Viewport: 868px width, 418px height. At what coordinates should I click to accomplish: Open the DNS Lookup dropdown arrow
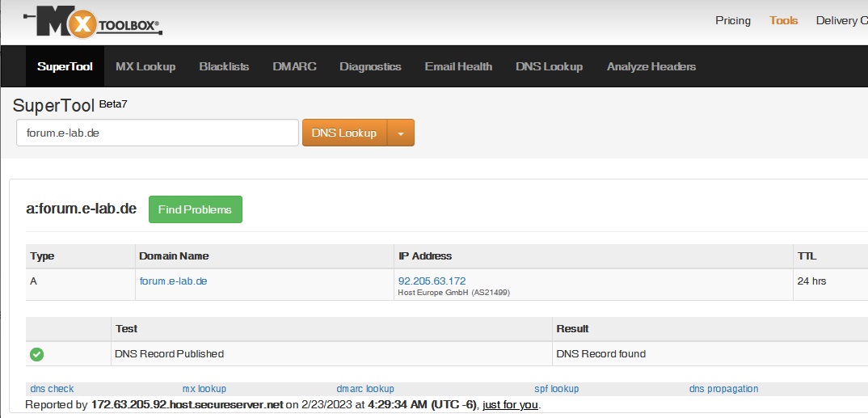click(401, 133)
